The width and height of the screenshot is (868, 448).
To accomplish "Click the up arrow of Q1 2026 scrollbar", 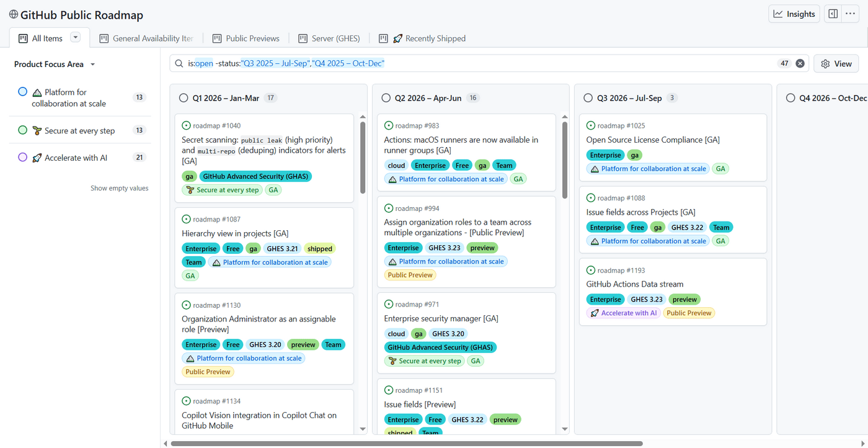I will 363,117.
